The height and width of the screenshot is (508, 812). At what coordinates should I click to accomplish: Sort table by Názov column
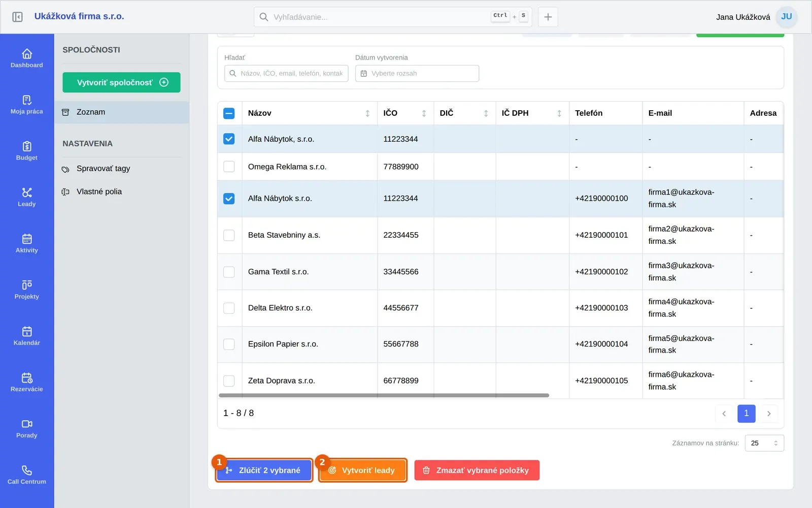367,113
